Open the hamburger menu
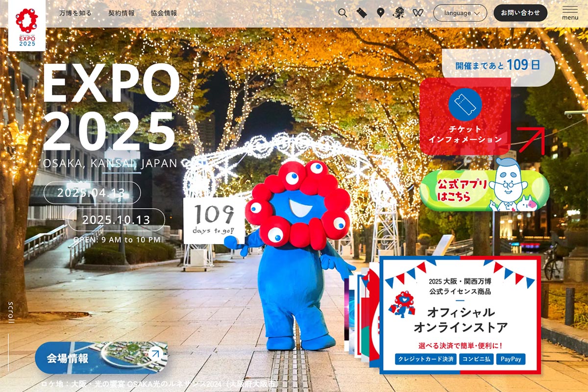Viewport: 588px width, 392px height. (570, 13)
